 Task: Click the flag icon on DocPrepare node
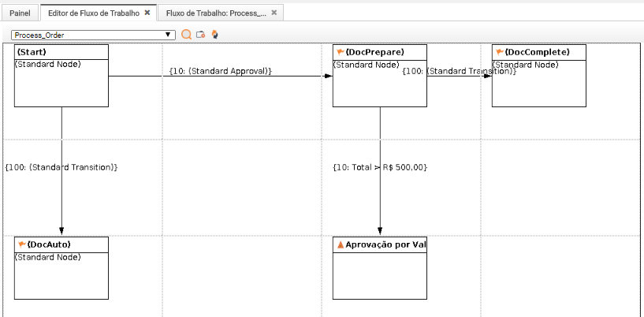[340, 52]
